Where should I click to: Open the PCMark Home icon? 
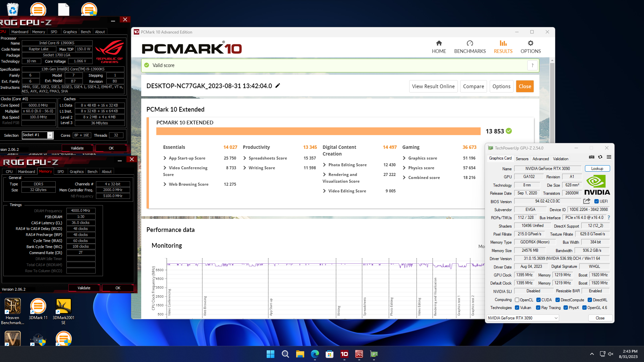(x=439, y=43)
